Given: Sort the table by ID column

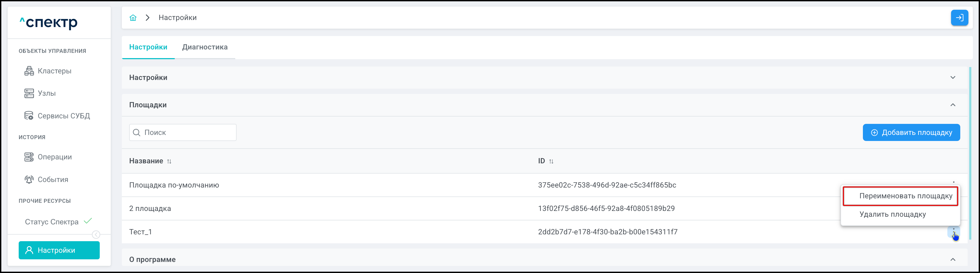Looking at the screenshot, I should [551, 161].
